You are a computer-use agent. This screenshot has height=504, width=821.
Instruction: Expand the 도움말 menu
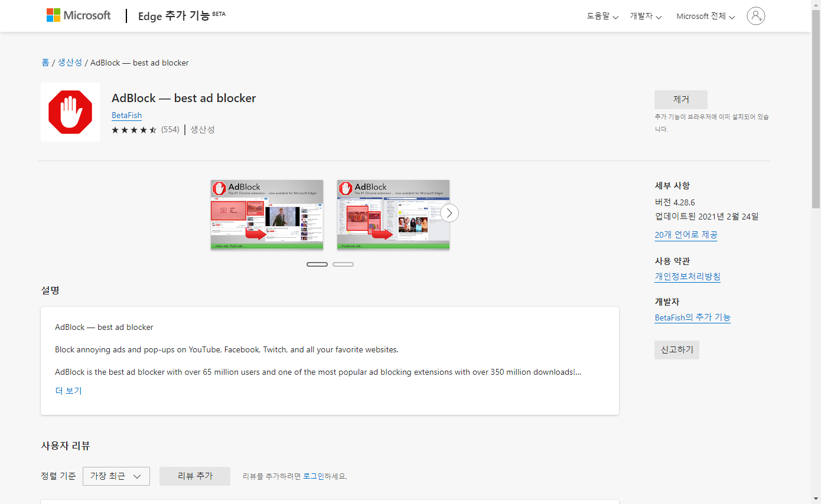(x=602, y=17)
